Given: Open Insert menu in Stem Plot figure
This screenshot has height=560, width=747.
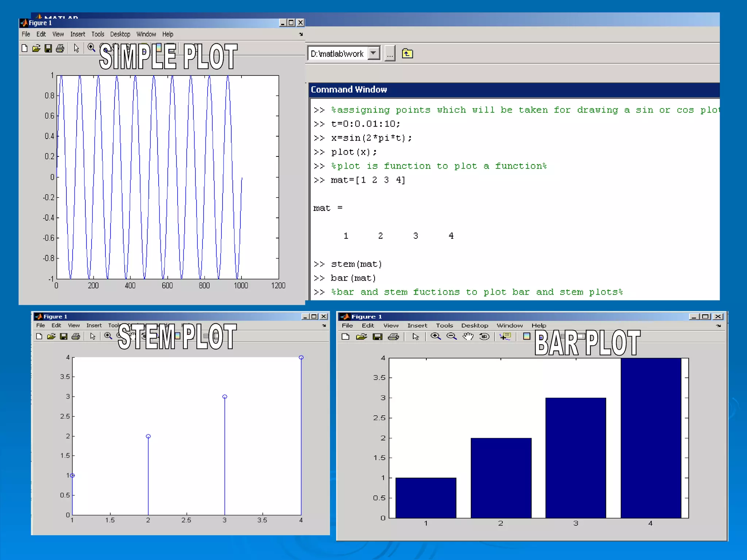Looking at the screenshot, I should point(94,325).
